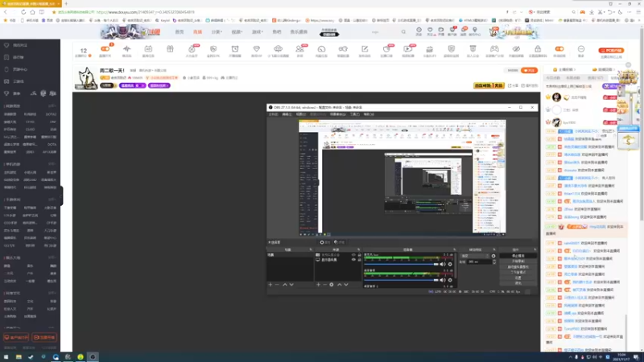This screenshot has width=644, height=362.
Task: Hide the display capture source via eye icon
Action: [353, 260]
